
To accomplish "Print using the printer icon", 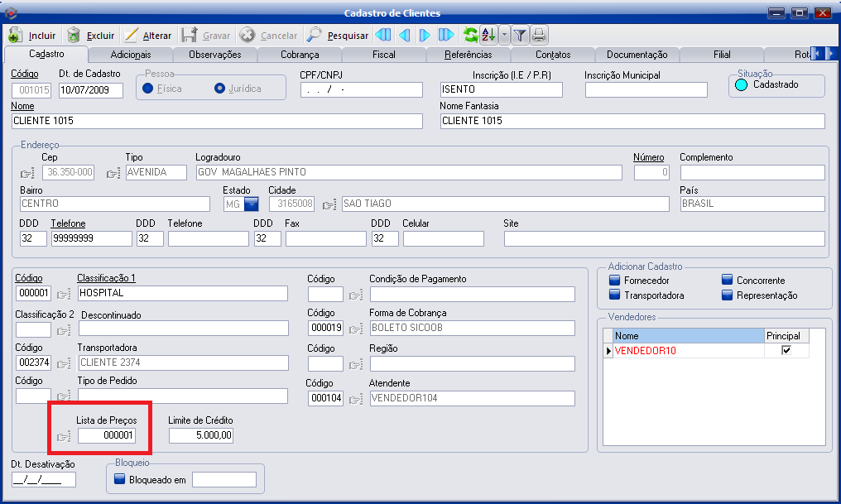I will pos(539,35).
